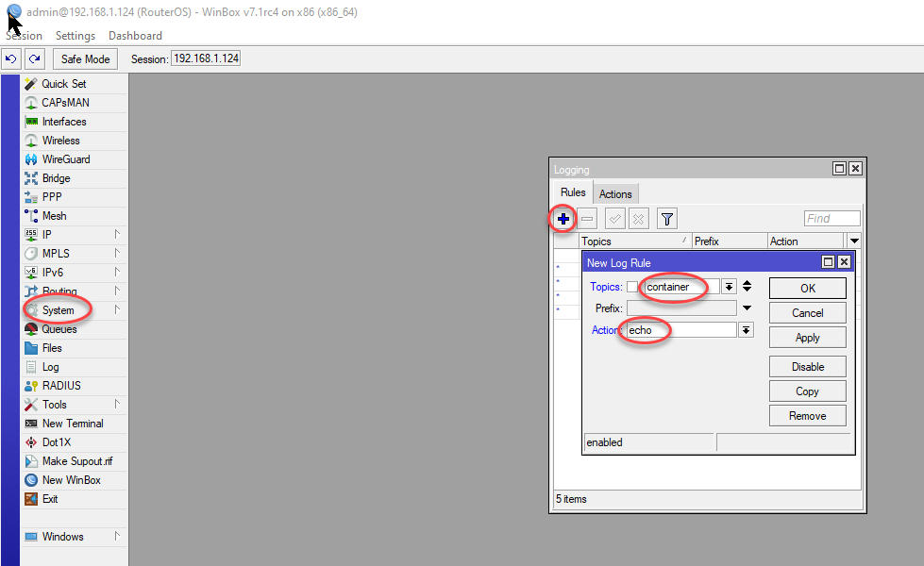
Task: Confirm the new log rule with OK
Action: tap(807, 288)
